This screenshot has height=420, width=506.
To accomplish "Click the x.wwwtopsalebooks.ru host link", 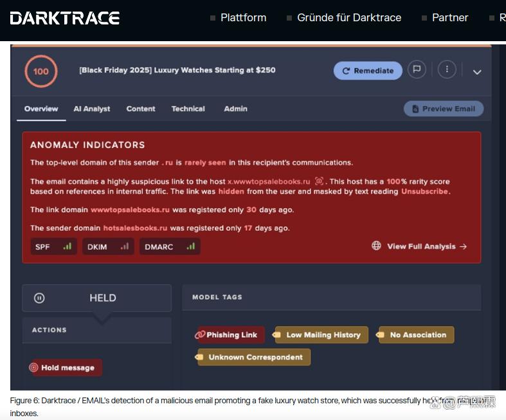I will (x=269, y=181).
